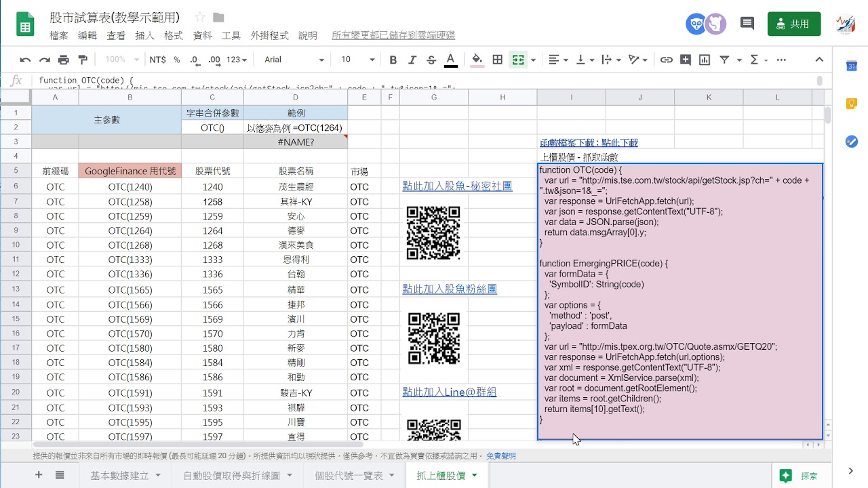This screenshot has width=868, height=488.
Task: Toggle the merge cells button
Action: (518, 60)
